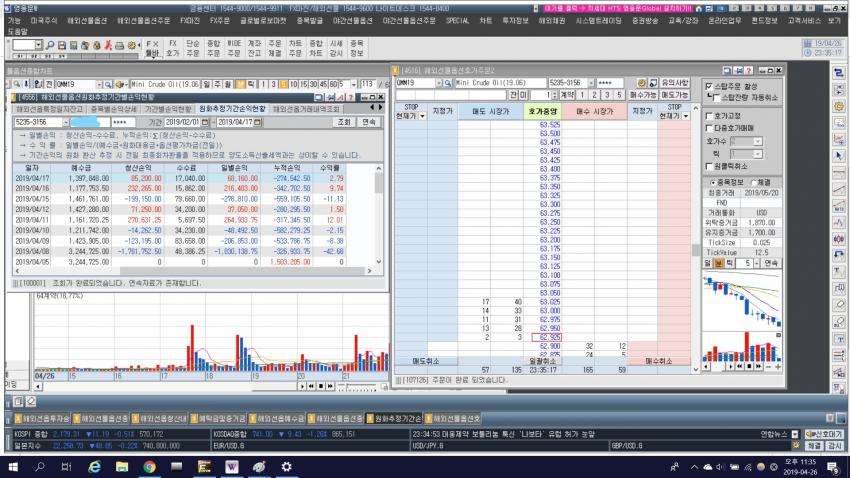Image resolution: width=850 pixels, height=478 pixels.
Task: Click the help question mark icon in P&L window title bar
Action: pyautogui.click(x=350, y=97)
